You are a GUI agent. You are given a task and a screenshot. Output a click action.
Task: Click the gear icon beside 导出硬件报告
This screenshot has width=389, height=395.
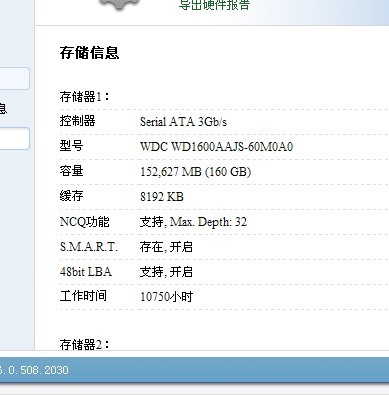pyautogui.click(x=119, y=5)
